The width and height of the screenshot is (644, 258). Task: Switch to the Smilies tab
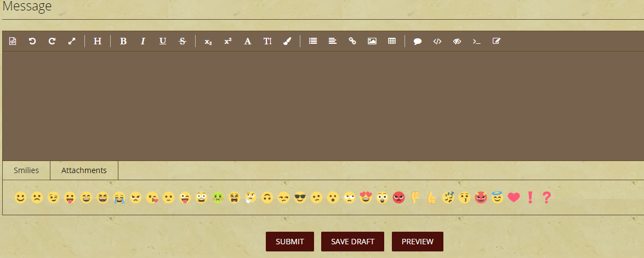[x=26, y=170]
